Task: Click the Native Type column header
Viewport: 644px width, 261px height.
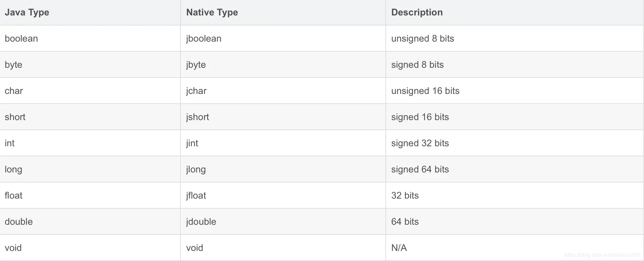Action: [212, 12]
